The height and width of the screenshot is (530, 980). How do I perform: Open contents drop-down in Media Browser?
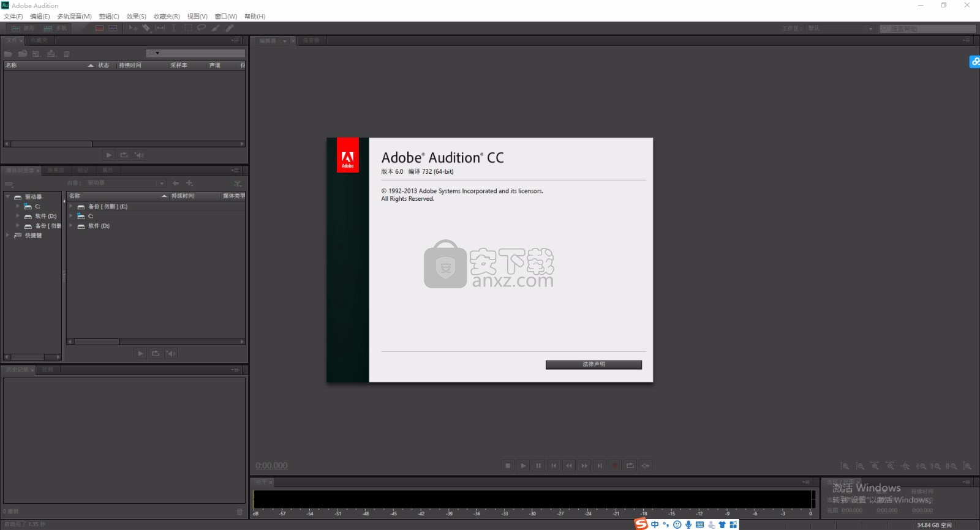[126, 183]
